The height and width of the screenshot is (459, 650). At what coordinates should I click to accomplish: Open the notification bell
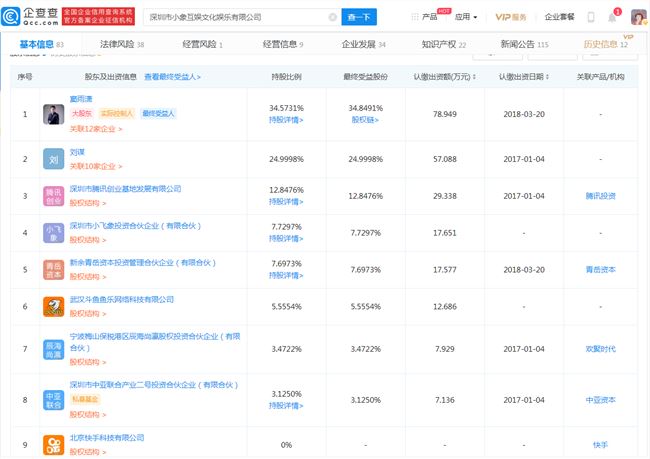tap(612, 17)
